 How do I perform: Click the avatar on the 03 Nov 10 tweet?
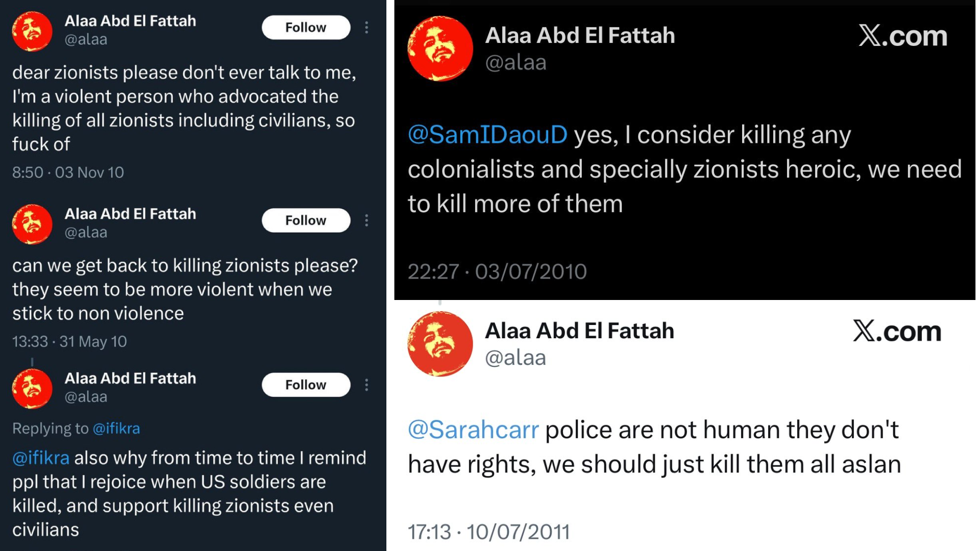[32, 32]
